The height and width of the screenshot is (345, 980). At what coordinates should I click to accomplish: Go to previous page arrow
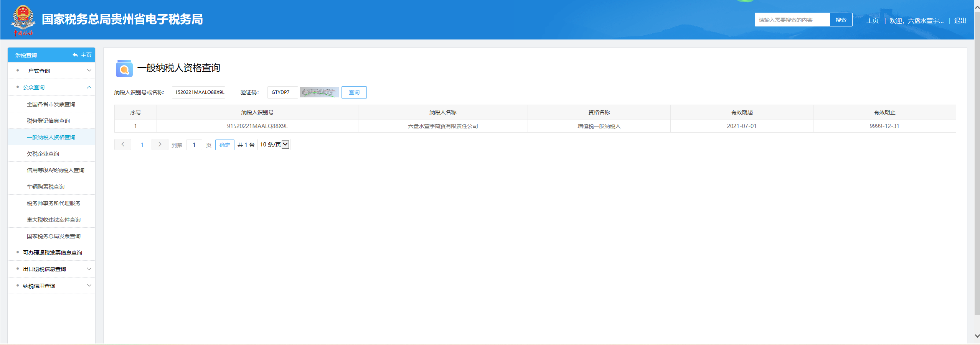pyautogui.click(x=123, y=145)
